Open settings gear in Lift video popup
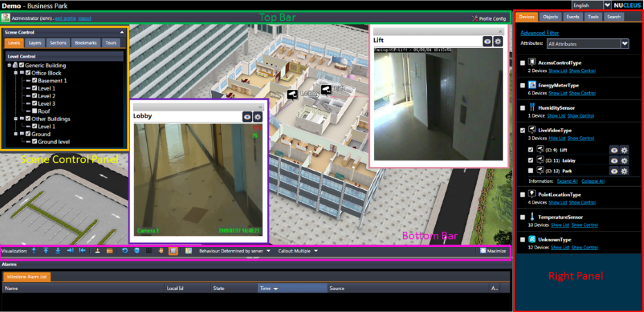The height and width of the screenshot is (312, 644). (x=498, y=41)
